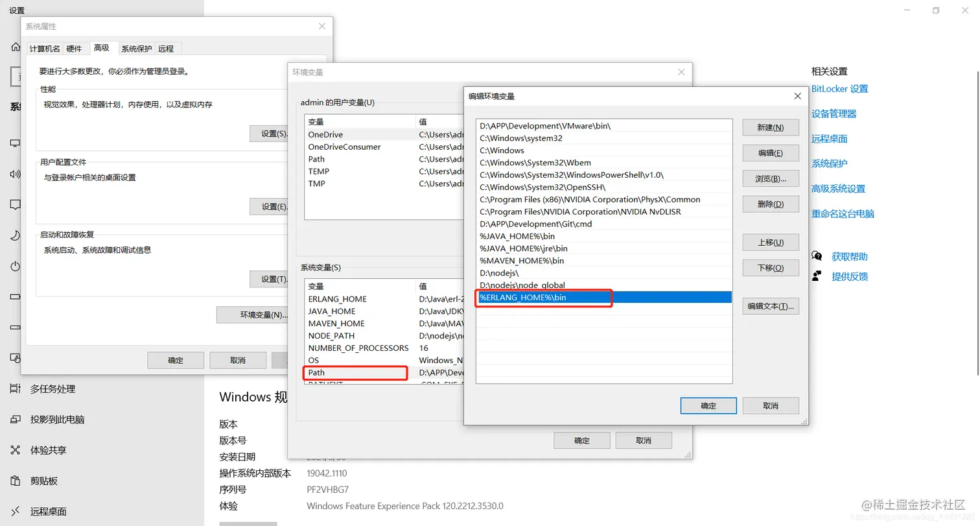Viewport: 980px width, 526px height.
Task: Select the WindowsPowerShell\v1.0\ path entry
Action: [604, 175]
